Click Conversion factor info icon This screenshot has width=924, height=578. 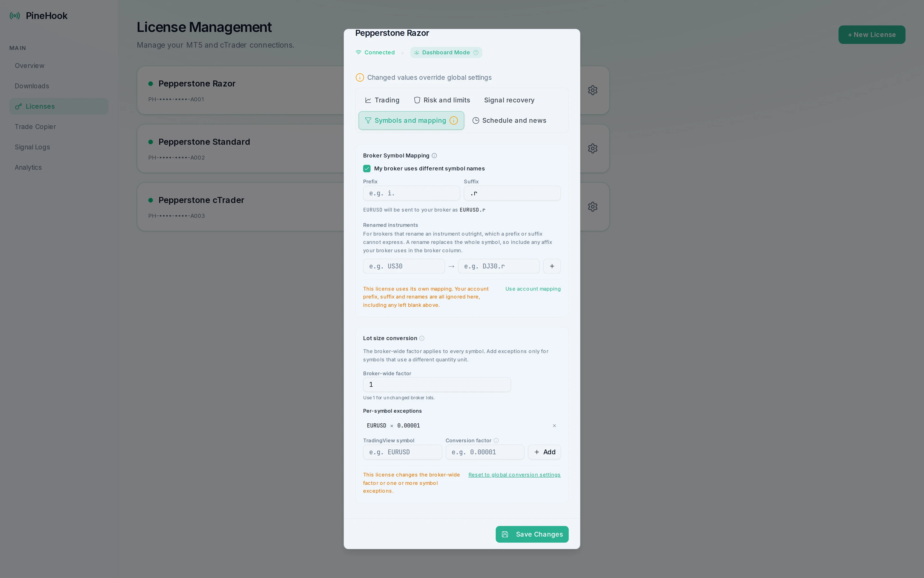(496, 440)
